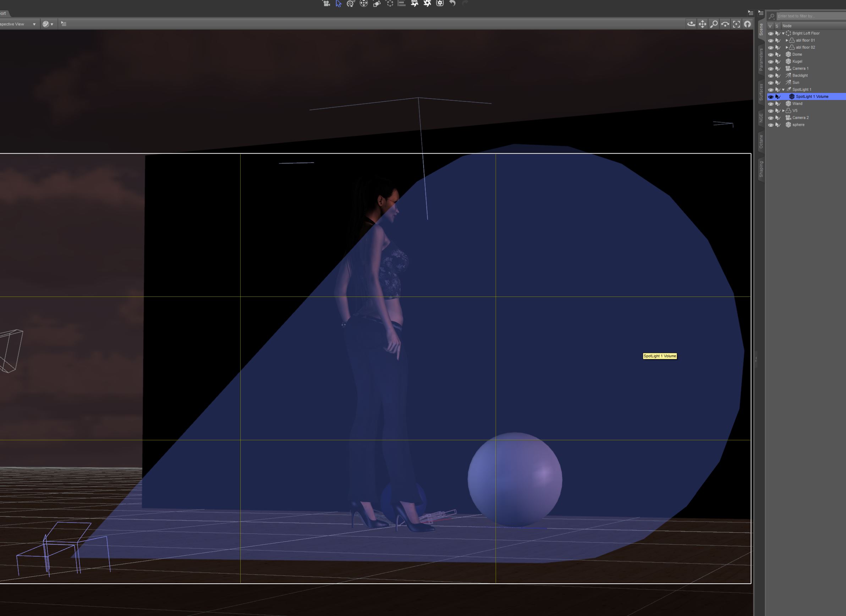
Task: Open the Perspective View camera dropdown
Action: [x=34, y=24]
